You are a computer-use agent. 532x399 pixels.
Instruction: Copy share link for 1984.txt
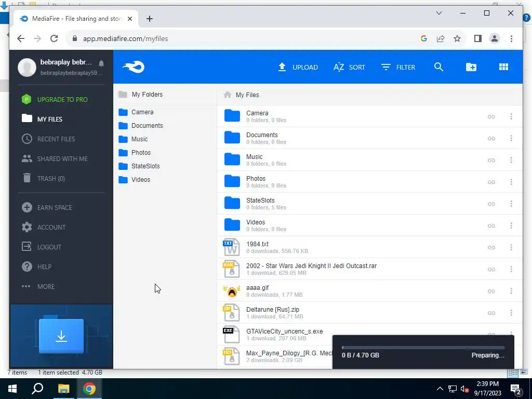pos(491,248)
